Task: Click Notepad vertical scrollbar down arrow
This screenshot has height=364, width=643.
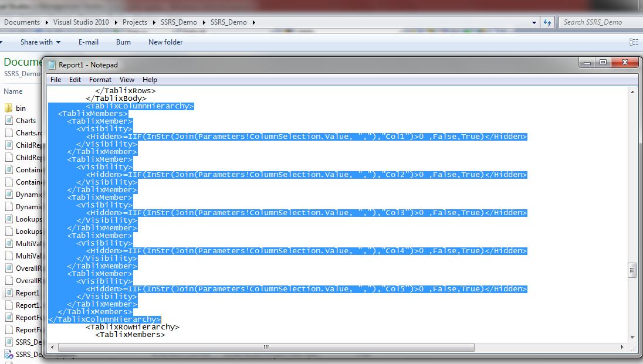Action: pyautogui.click(x=632, y=338)
